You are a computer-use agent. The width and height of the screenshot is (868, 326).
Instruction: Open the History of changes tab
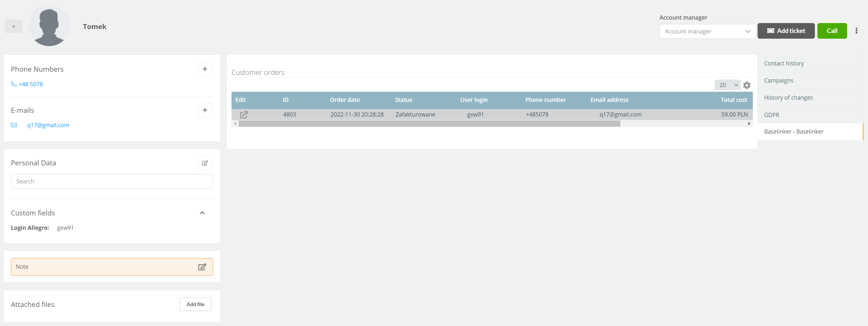[x=810, y=98]
